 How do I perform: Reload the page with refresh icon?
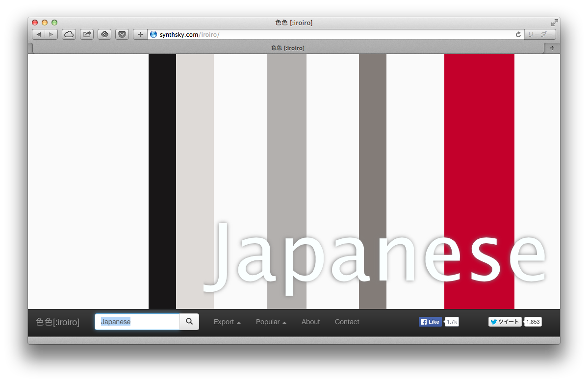click(x=518, y=34)
